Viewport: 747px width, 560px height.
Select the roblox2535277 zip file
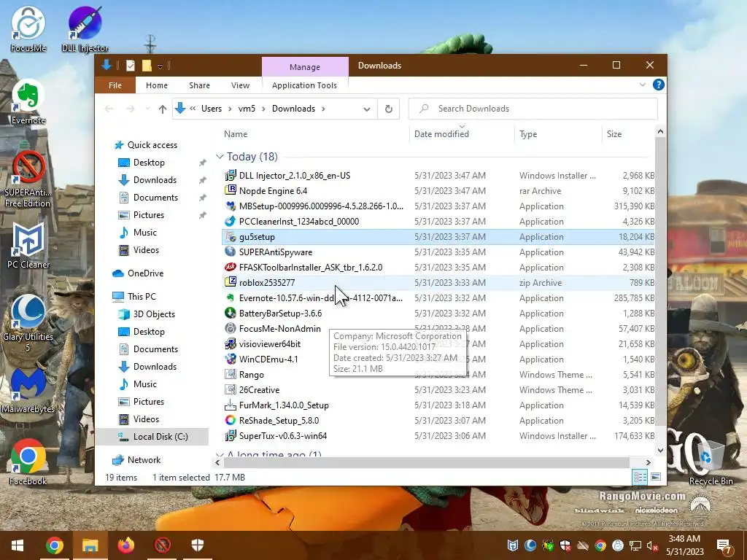point(267,283)
